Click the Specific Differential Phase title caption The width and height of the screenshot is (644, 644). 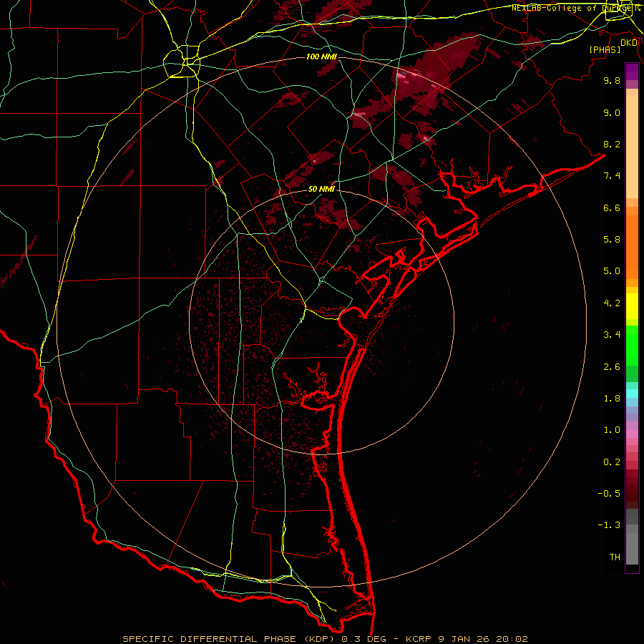[x=326, y=639]
